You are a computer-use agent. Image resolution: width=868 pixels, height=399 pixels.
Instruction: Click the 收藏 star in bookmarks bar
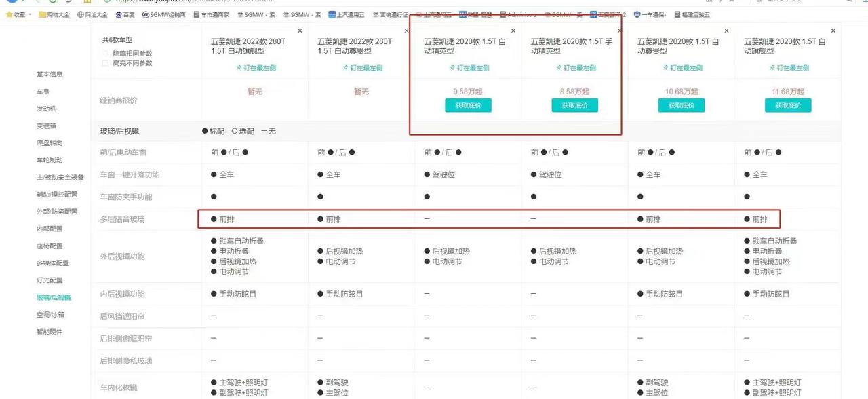(9, 14)
